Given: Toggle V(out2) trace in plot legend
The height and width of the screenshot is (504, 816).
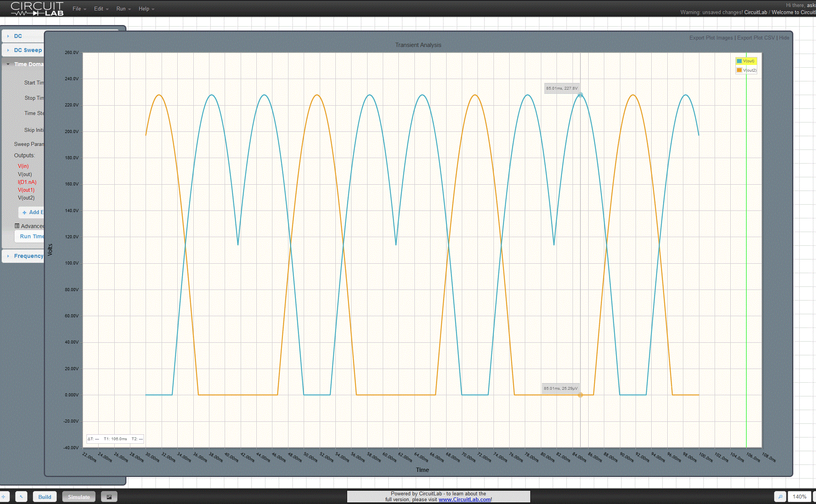Looking at the screenshot, I should point(749,70).
